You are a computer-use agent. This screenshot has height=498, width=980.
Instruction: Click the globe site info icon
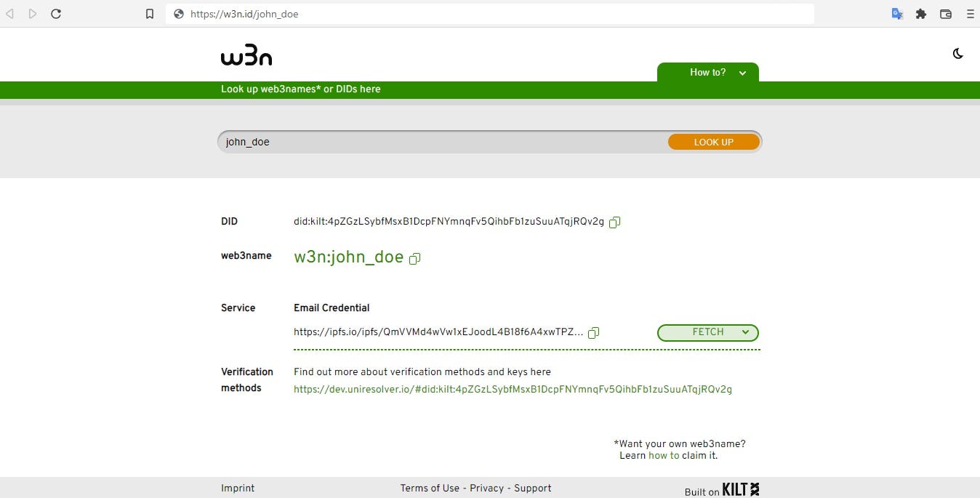[179, 14]
